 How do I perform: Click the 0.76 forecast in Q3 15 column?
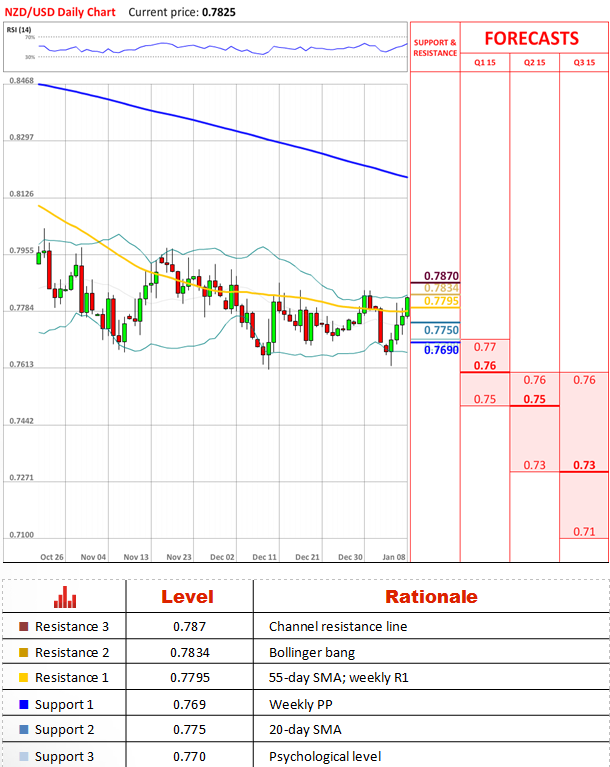click(x=585, y=380)
